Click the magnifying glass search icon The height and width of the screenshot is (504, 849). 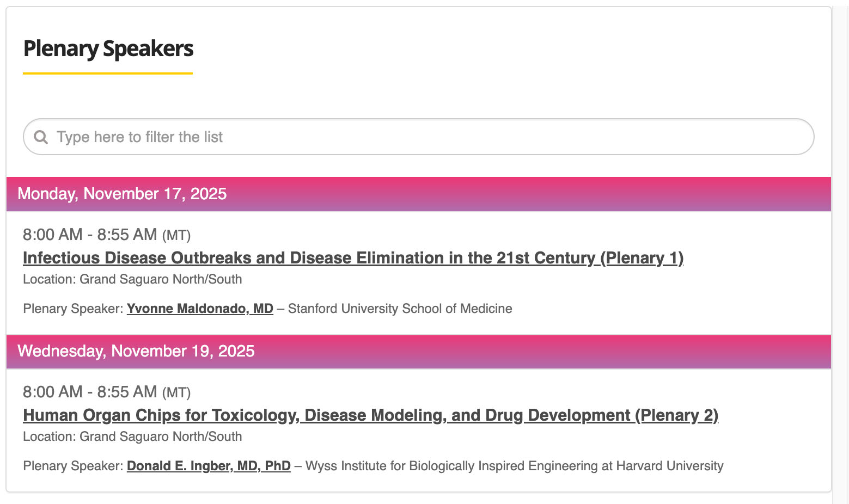41,137
